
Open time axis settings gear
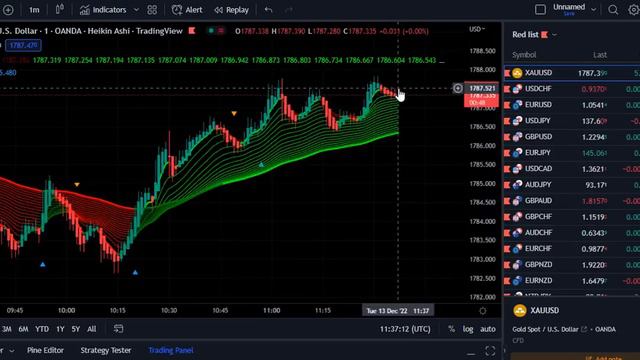tap(482, 311)
